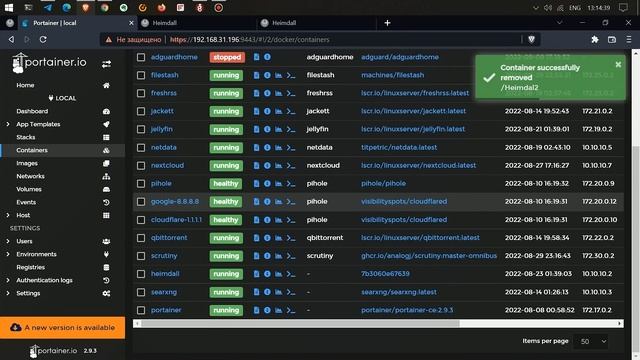Open Firefox from the taskbar
The image size is (640, 360).
coord(162,8)
